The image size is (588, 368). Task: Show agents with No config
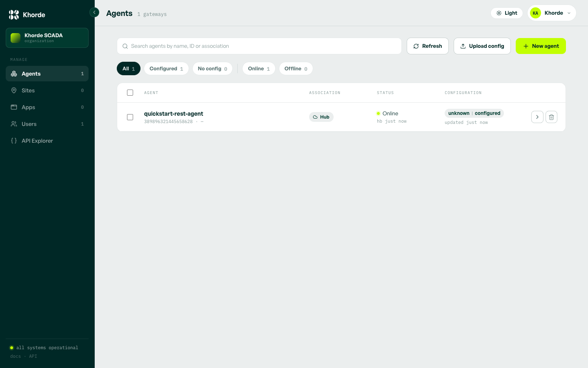pyautogui.click(x=212, y=69)
